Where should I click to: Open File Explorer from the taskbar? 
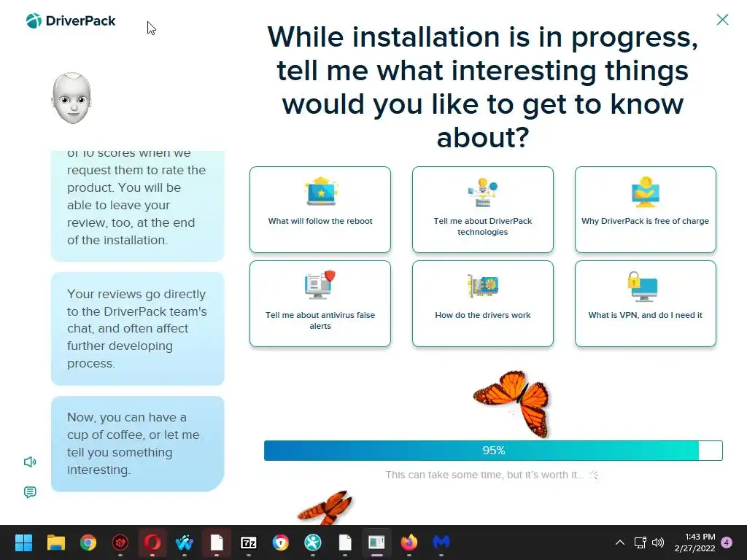coord(55,542)
